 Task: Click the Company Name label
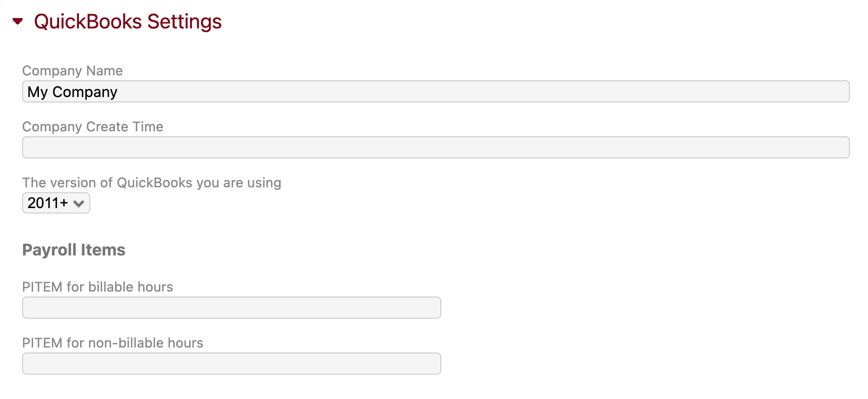tap(72, 70)
